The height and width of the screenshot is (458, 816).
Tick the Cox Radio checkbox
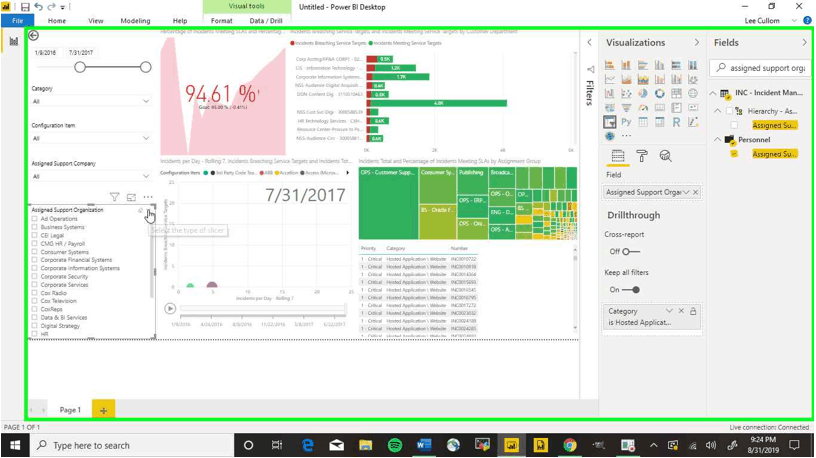(34, 293)
